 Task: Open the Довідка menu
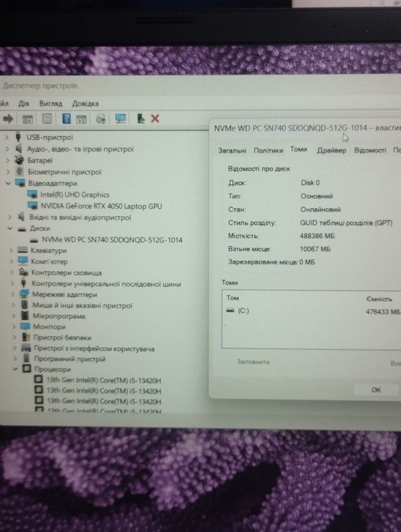pyautogui.click(x=85, y=103)
